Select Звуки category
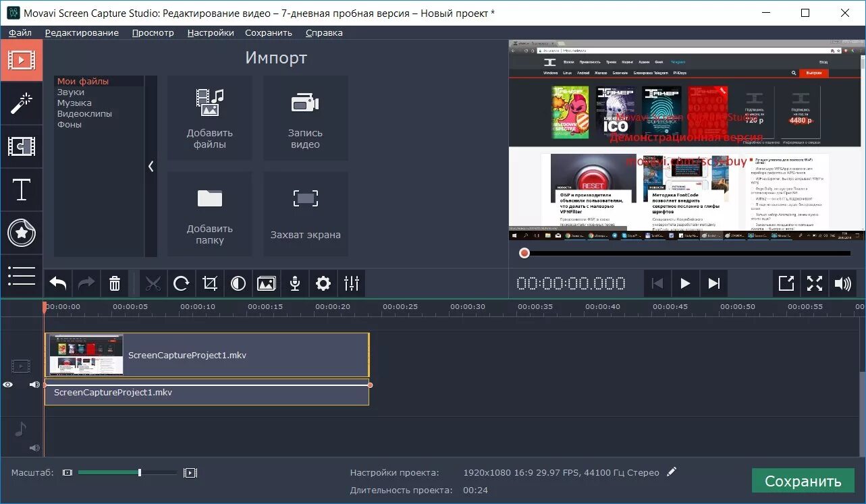Image resolution: width=866 pixels, height=504 pixels. (x=71, y=92)
